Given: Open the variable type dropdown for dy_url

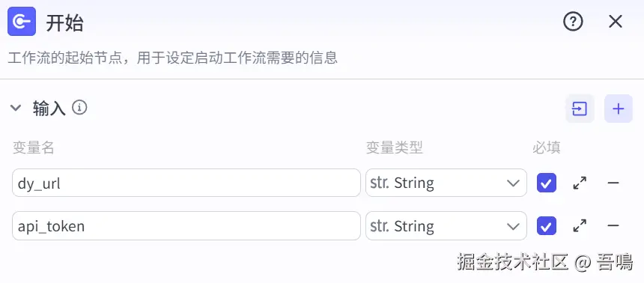Looking at the screenshot, I should click(x=446, y=183).
